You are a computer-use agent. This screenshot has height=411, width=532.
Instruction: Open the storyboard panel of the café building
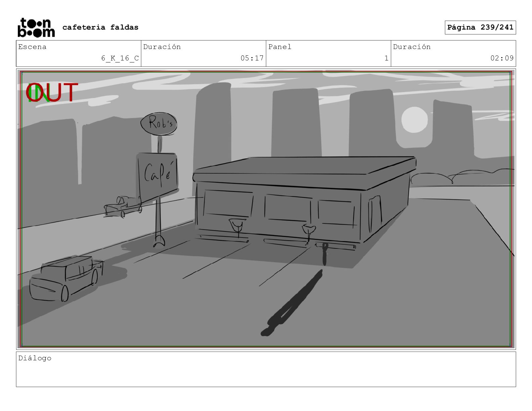(x=266, y=209)
